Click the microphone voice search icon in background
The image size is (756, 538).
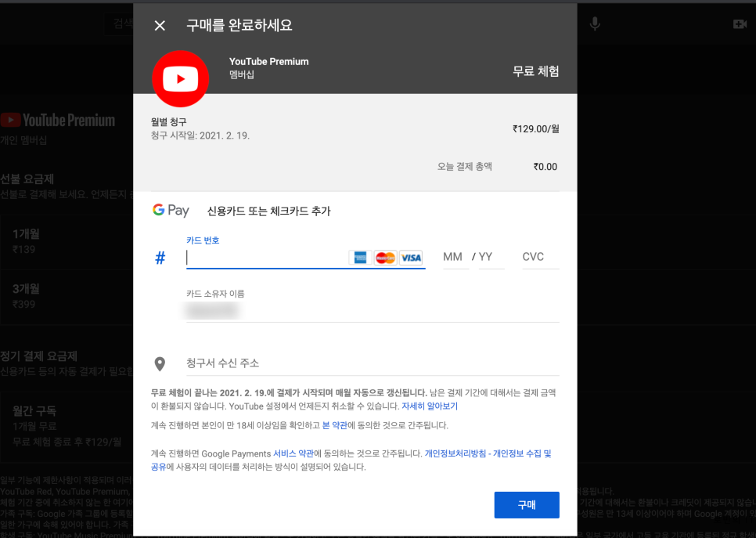595,23
